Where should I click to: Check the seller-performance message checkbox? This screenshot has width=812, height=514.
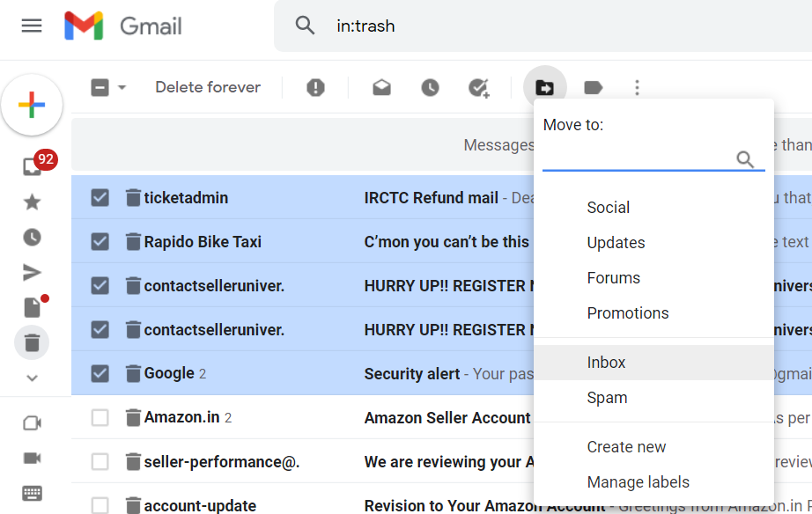point(100,462)
